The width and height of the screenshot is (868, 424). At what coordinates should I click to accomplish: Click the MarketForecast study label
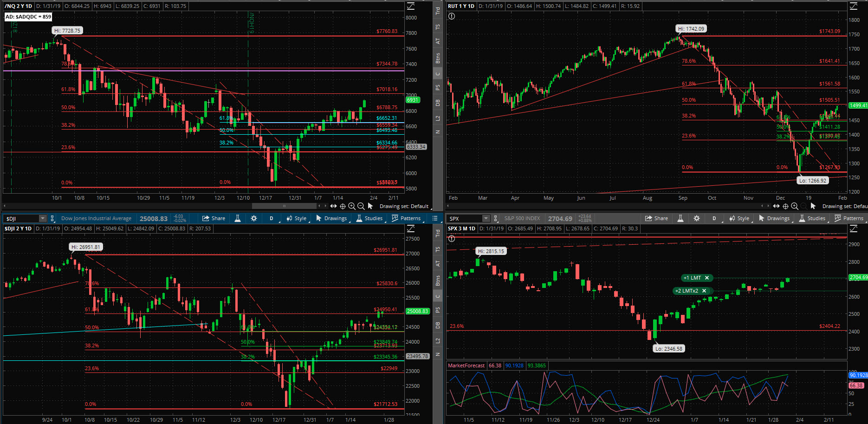(x=466, y=365)
